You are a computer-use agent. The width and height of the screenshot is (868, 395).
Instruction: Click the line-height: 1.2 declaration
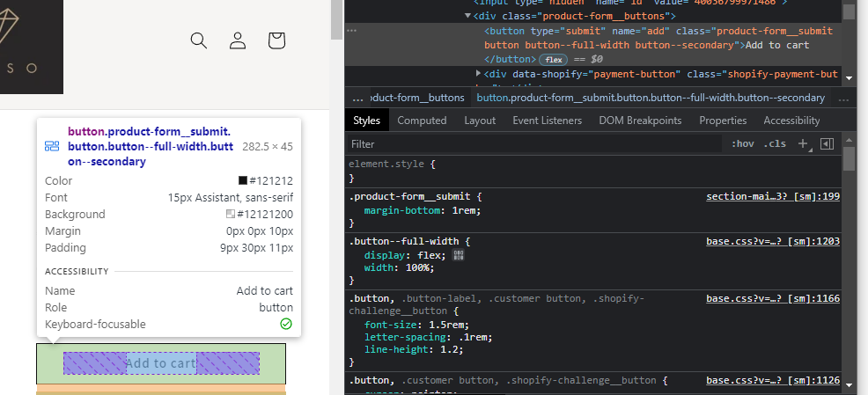414,349
